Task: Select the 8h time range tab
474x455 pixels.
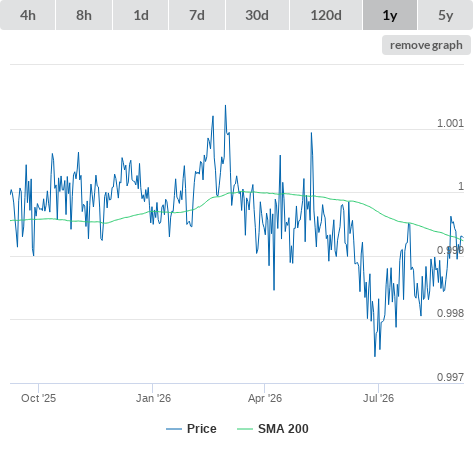Action: pos(84,15)
